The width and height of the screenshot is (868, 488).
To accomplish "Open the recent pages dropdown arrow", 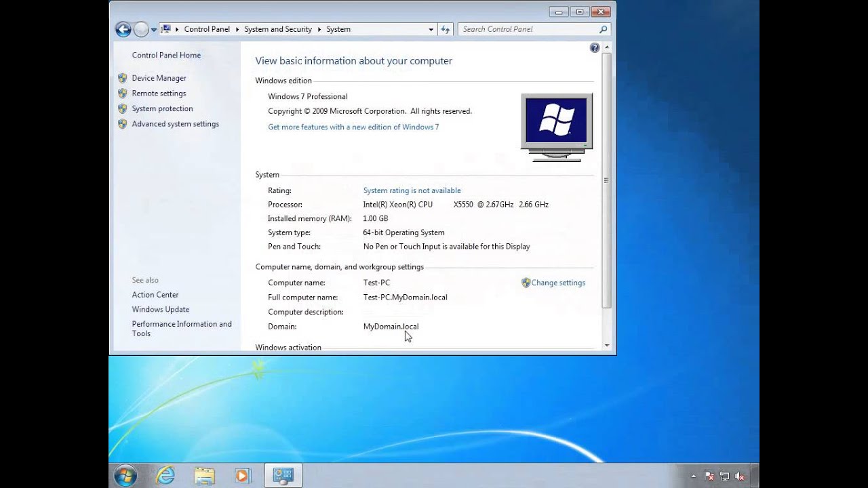I will click(x=154, y=30).
